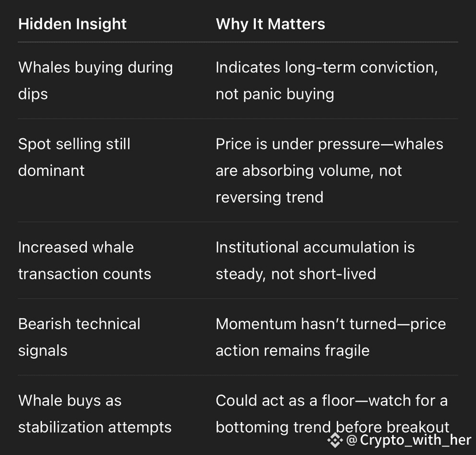Viewport: 476px width, 455px height.
Task: Click the not panic buying text line
Action: 275,94
